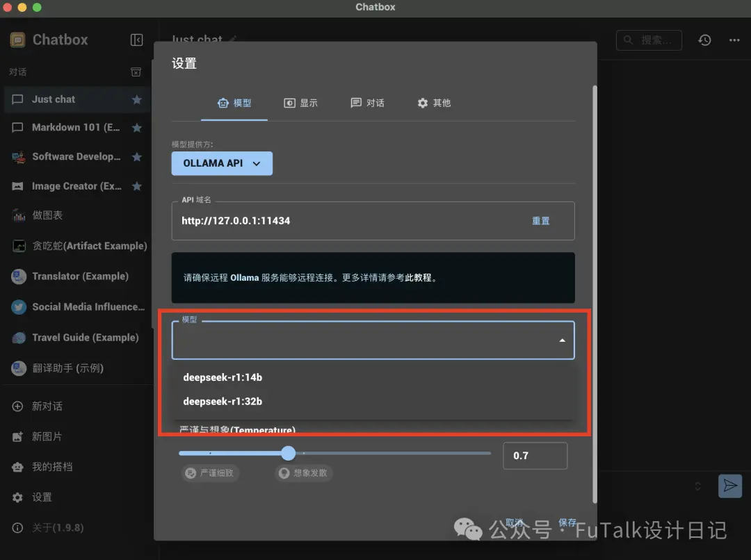The width and height of the screenshot is (751, 560).
Task: Open the Translator (Example) conversation
Action: point(77,276)
